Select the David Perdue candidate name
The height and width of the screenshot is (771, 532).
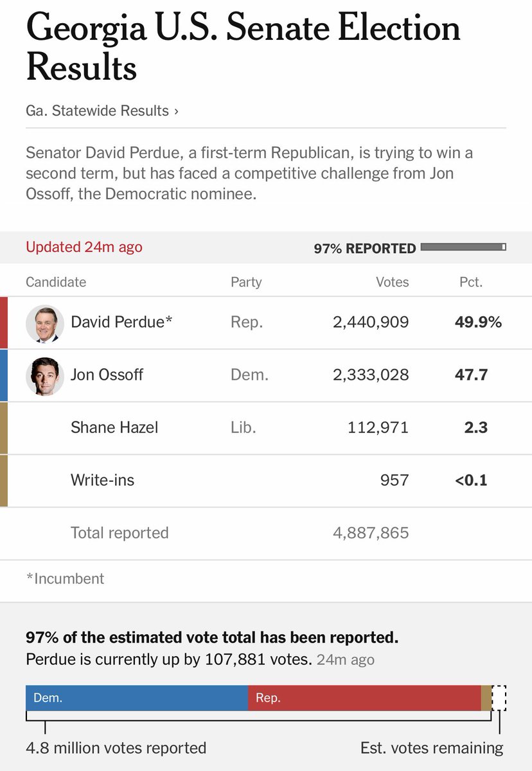(121, 322)
